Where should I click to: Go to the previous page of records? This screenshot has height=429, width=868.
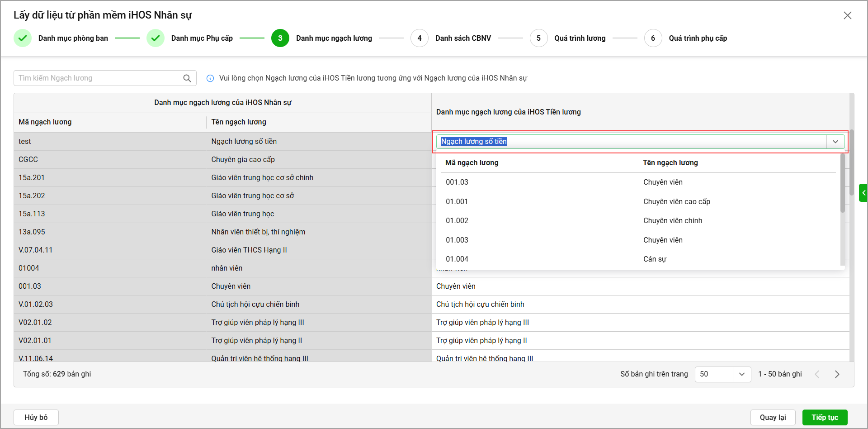(x=817, y=374)
